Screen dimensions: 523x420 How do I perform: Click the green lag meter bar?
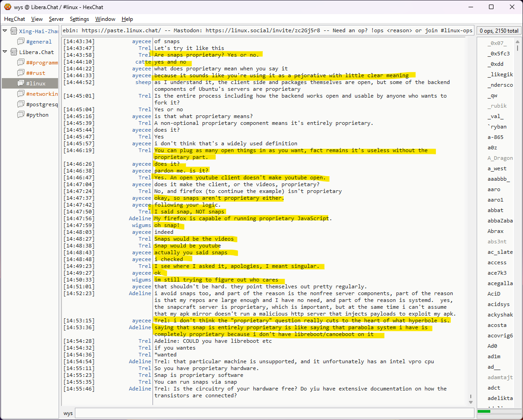[484, 411]
